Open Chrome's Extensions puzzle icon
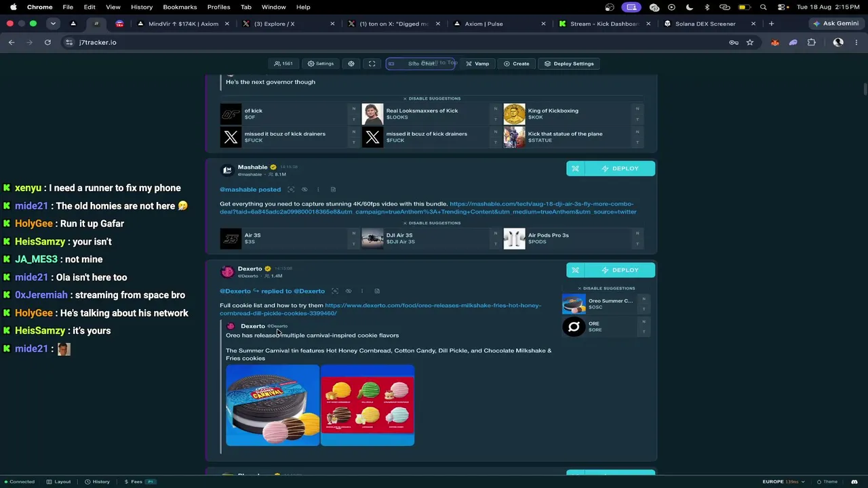Screen dimensions: 868x488 tap(812, 43)
